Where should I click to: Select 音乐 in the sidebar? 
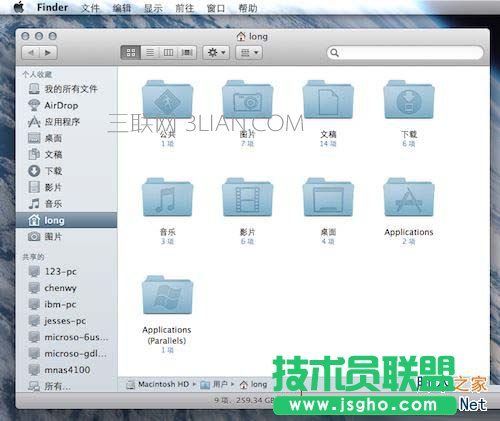67,204
